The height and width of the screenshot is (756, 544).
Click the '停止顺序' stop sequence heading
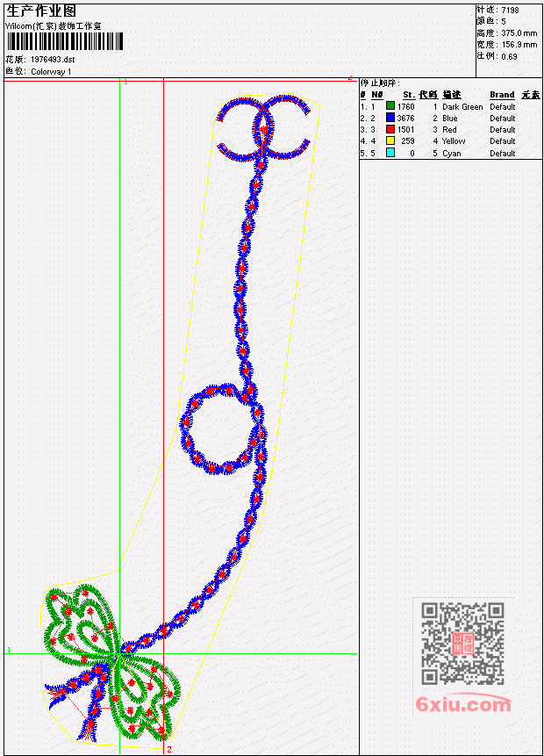(380, 83)
